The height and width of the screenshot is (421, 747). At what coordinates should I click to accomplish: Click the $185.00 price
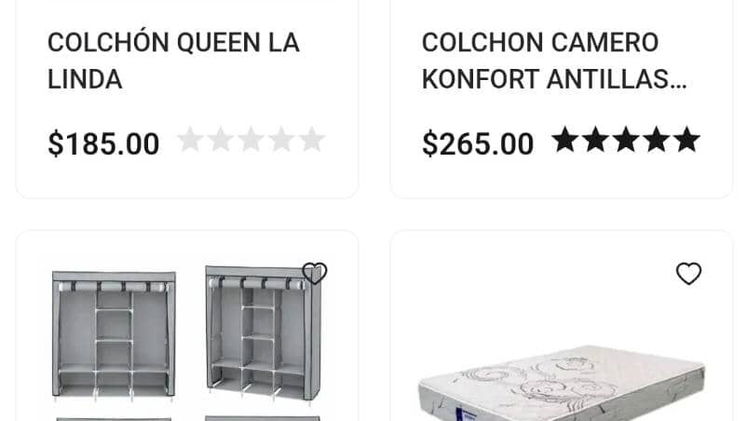(x=103, y=143)
